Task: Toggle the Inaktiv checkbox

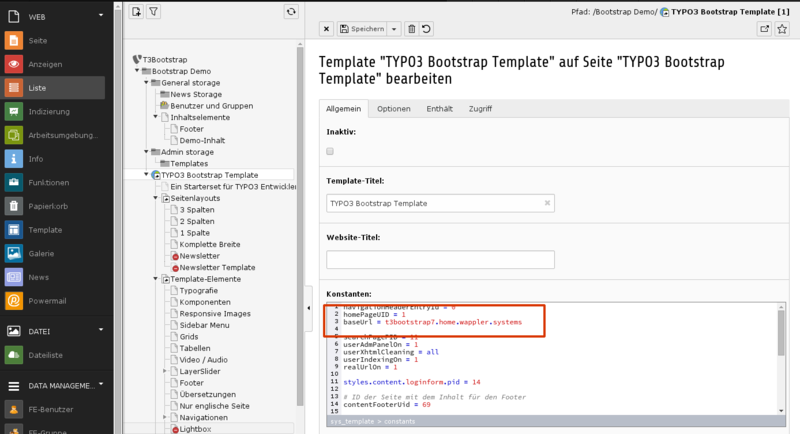Action: [330, 151]
